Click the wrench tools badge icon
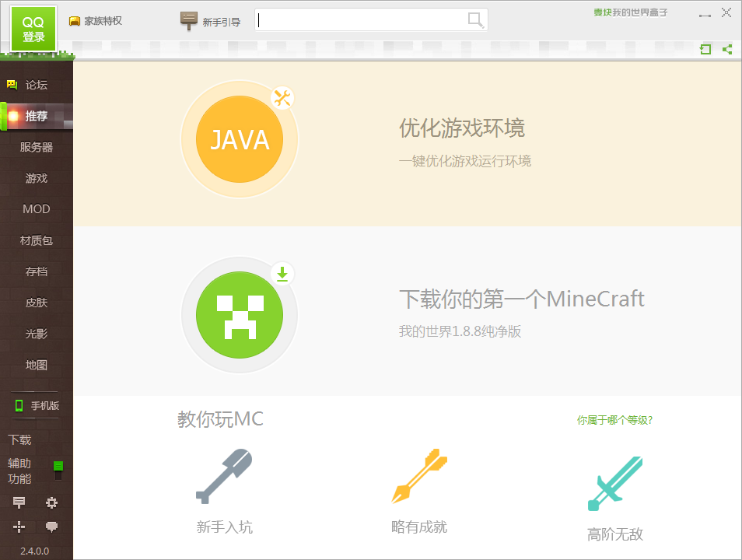Viewport: 742px width, 560px height. 282,98
